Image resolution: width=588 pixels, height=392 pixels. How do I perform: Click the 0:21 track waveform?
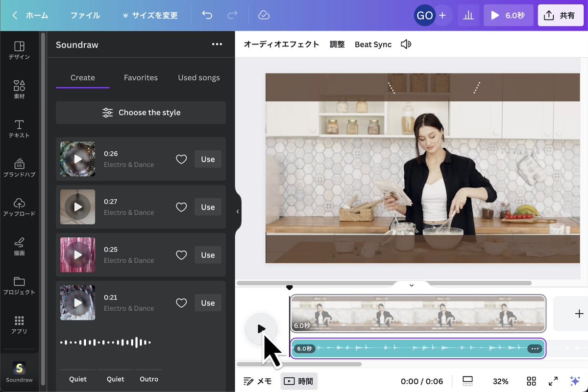105,343
